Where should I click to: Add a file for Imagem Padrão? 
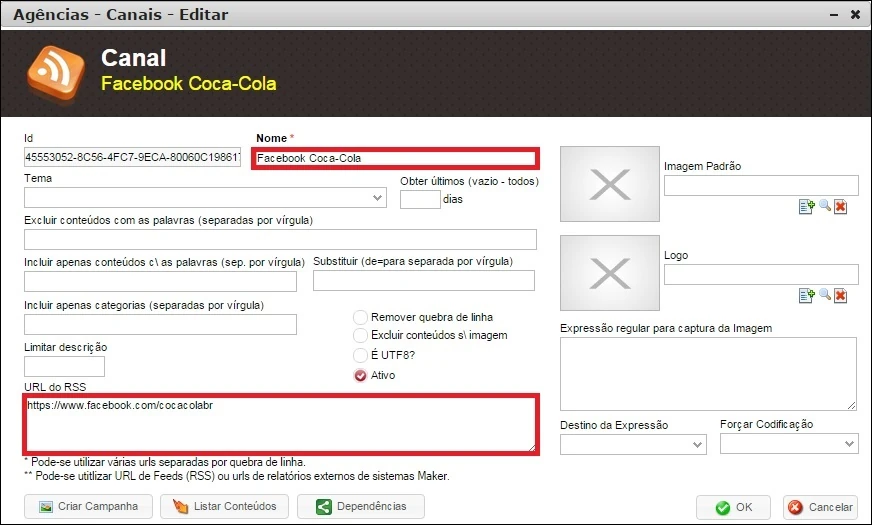click(806, 206)
